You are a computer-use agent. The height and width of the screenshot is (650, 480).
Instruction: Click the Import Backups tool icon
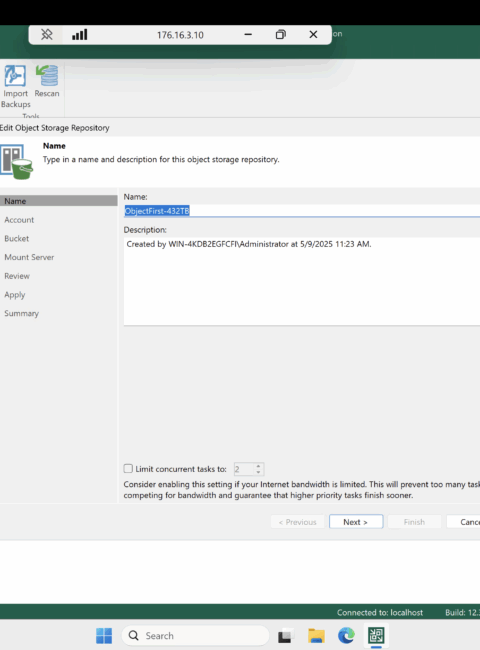(15, 75)
